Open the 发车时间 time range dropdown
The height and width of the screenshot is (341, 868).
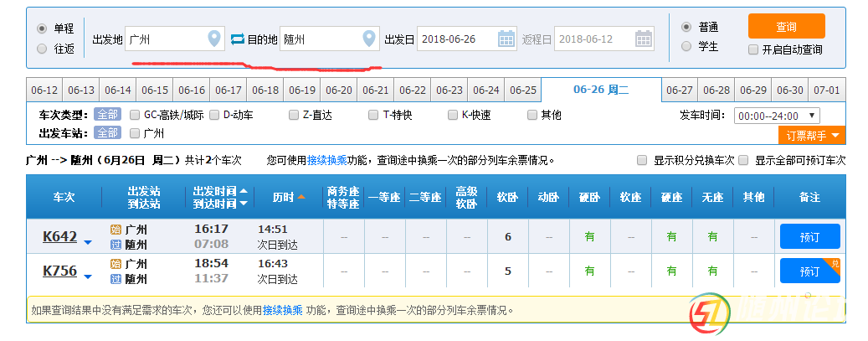pos(776,116)
